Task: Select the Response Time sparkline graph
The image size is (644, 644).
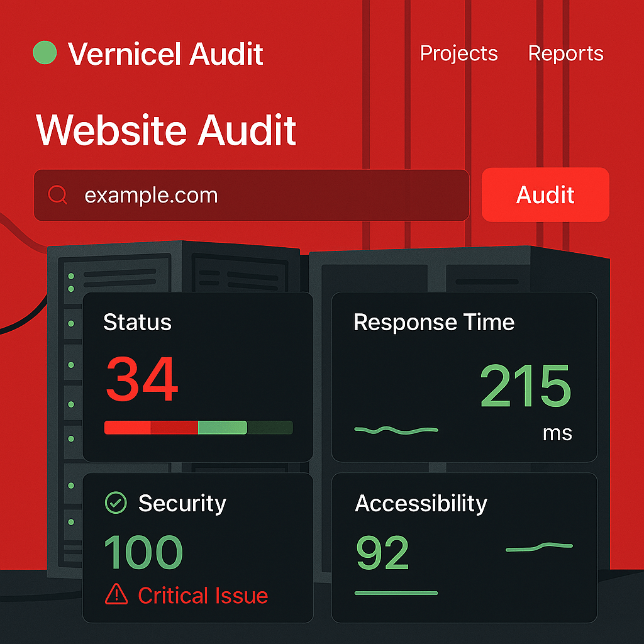Action: point(396,428)
